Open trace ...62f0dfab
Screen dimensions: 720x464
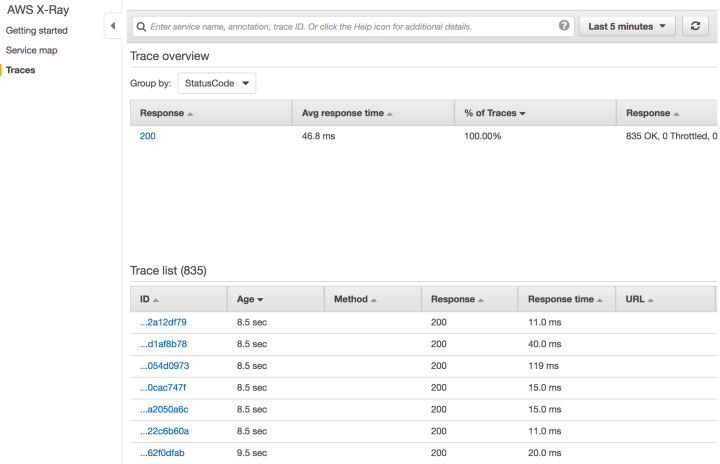[162, 453]
